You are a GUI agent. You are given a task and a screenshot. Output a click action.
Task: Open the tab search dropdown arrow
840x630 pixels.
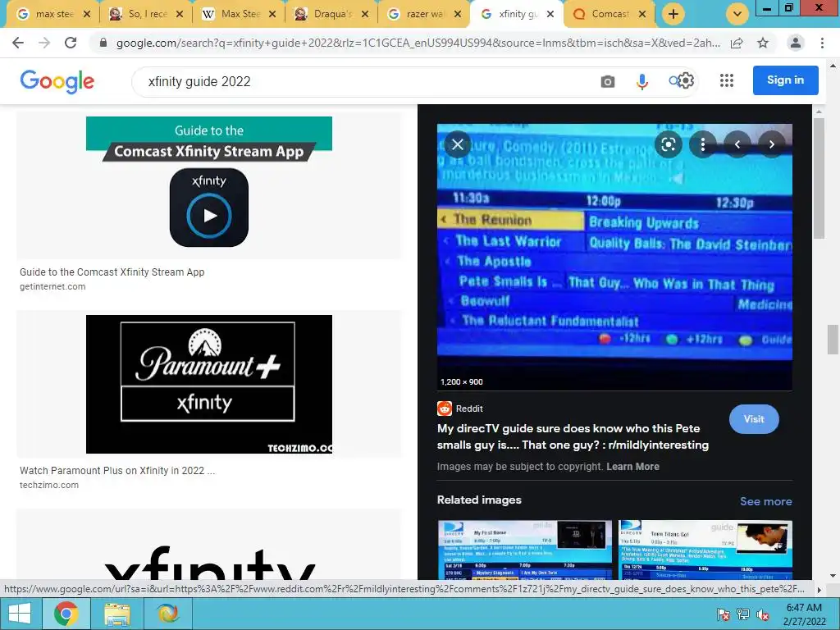tap(737, 14)
